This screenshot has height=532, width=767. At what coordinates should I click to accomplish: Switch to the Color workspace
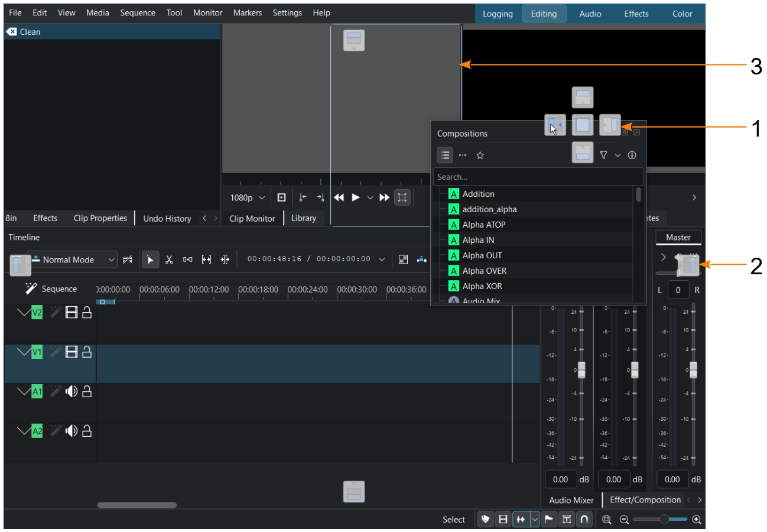pos(682,14)
